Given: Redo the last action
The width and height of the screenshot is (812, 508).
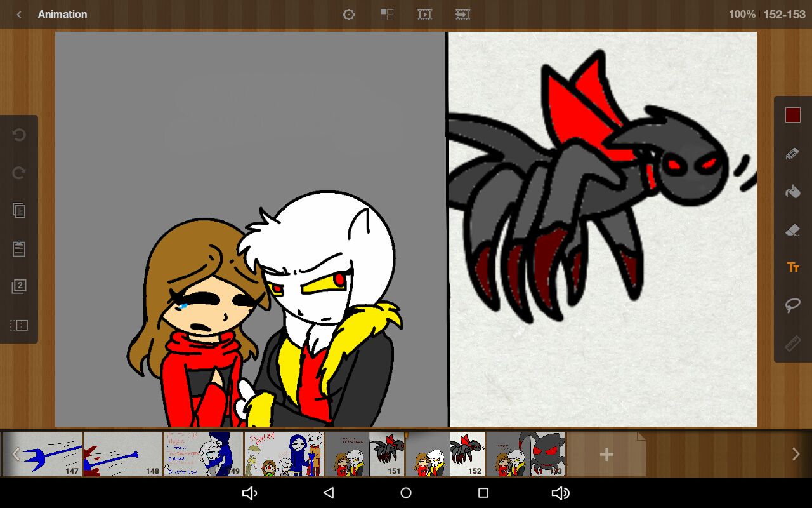Looking at the screenshot, I should (19, 173).
